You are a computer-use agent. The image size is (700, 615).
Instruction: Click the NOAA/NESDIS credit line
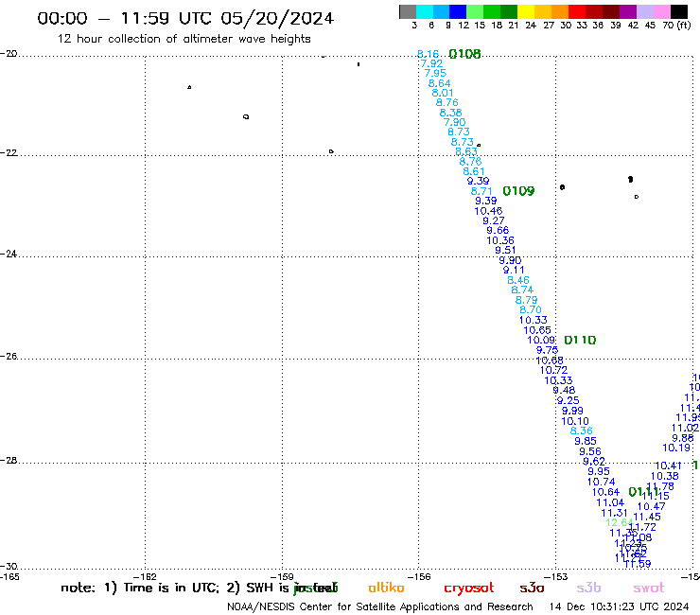380,607
